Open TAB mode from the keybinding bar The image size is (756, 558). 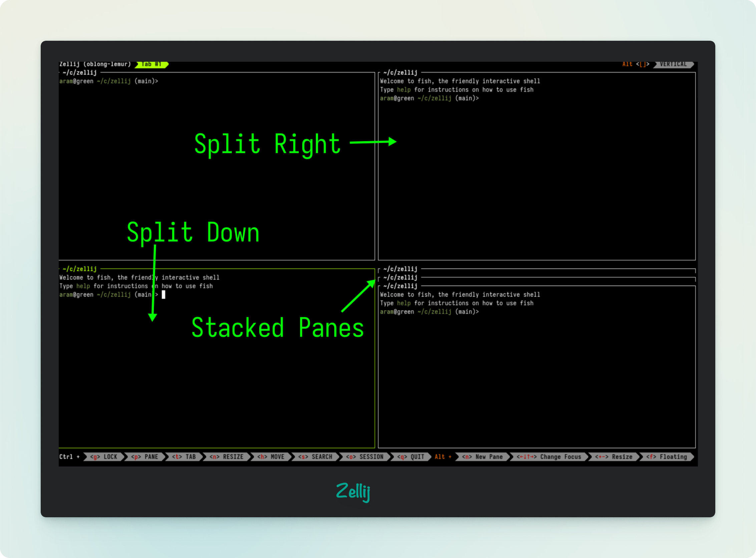click(184, 457)
